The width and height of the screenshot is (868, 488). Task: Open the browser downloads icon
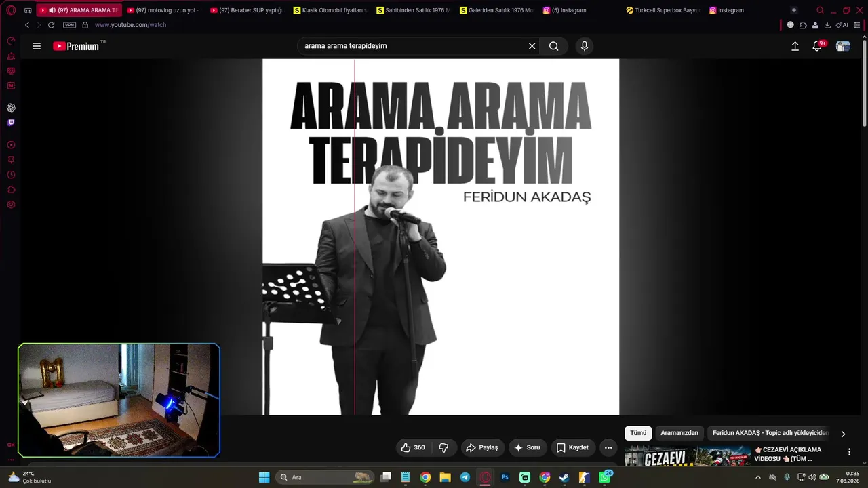click(827, 25)
